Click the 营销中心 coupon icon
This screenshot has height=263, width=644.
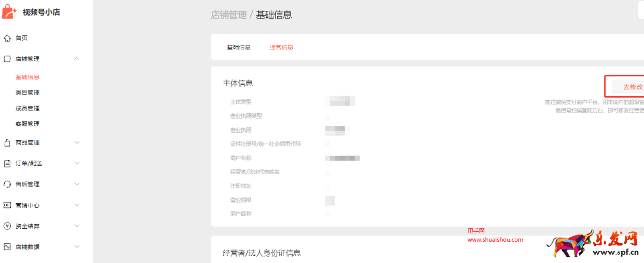pyautogui.click(x=7, y=205)
